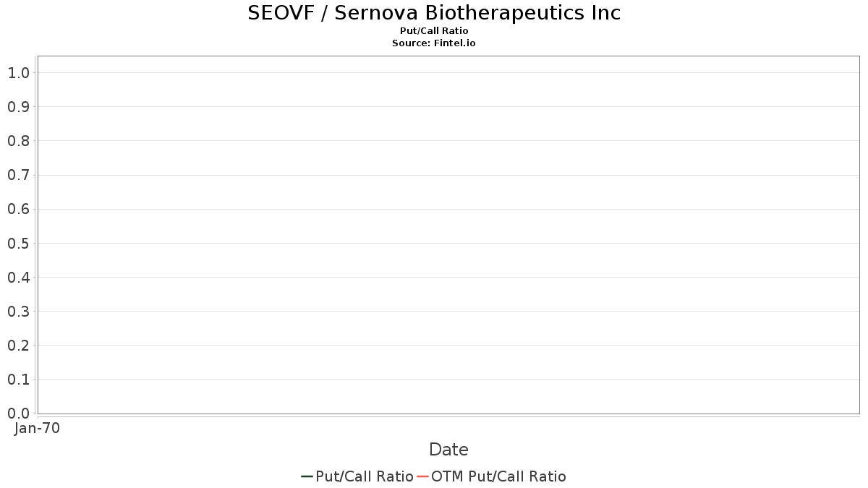The height and width of the screenshot is (488, 868).
Task: Open the Source: Fintel.io text
Action: point(434,43)
